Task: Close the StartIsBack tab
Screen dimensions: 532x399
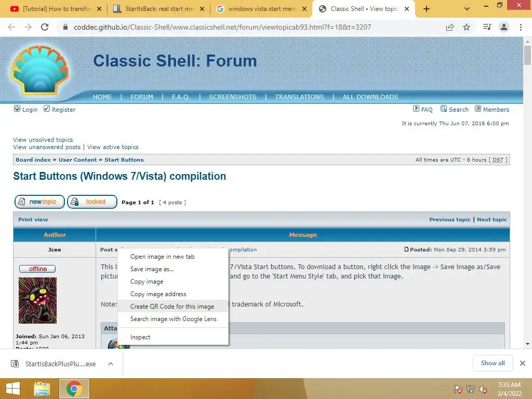Action: tap(202, 9)
